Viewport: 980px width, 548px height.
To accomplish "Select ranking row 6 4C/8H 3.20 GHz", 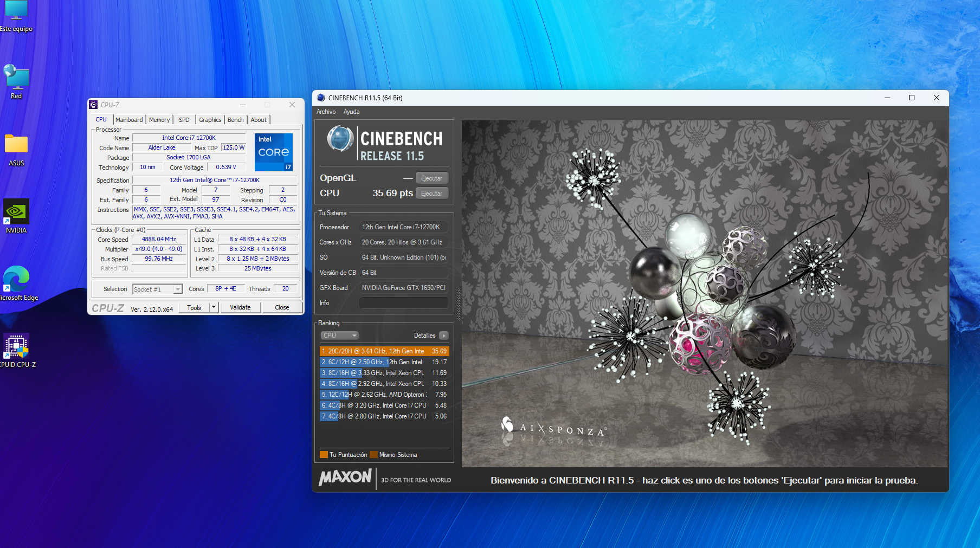I will 384,405.
